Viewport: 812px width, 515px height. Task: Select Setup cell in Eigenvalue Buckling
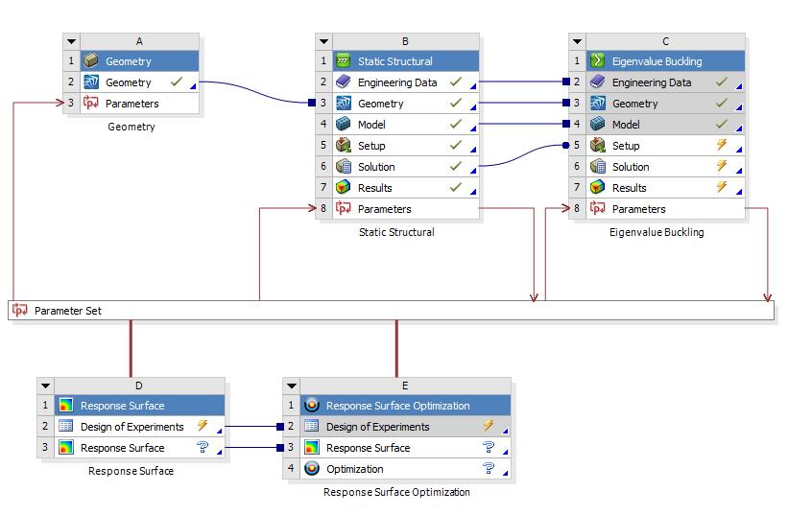pos(665,146)
